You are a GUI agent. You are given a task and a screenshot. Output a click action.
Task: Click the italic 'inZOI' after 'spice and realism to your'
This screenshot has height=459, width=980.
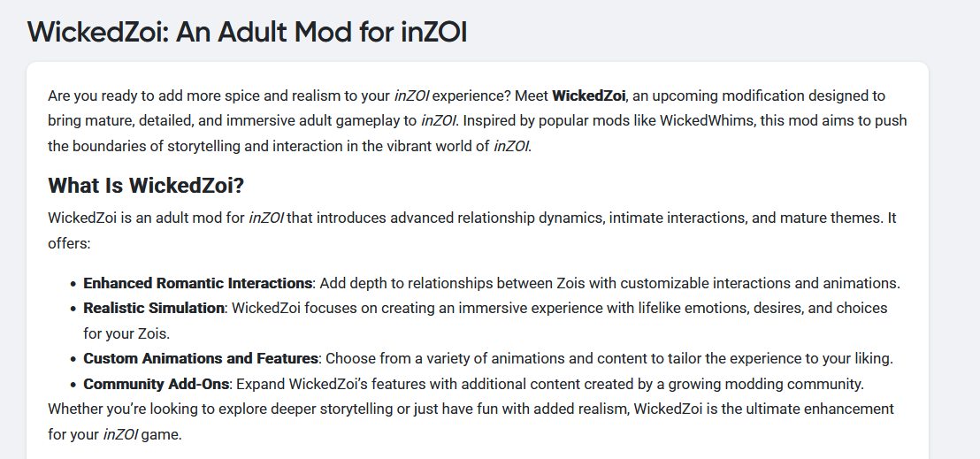[x=411, y=96]
